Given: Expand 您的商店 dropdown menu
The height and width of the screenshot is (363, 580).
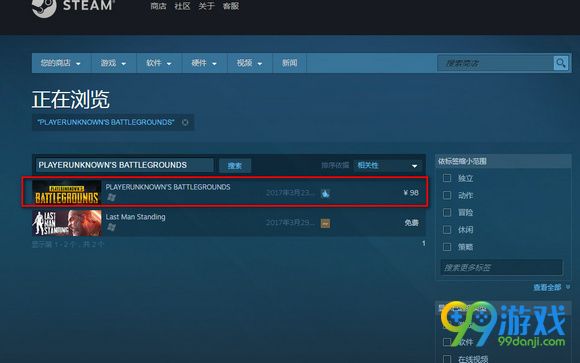Looking at the screenshot, I should (61, 63).
